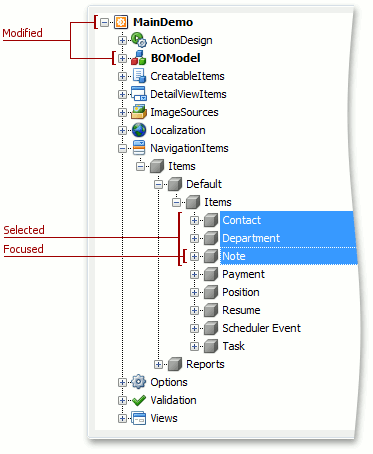Click the DetailViewItems window icon
The image size is (373, 454).
139,94
